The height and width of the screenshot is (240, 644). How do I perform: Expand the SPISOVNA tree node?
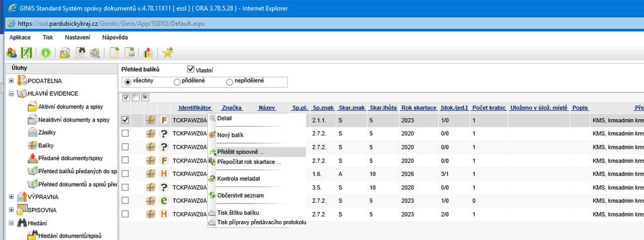[x=11, y=210]
